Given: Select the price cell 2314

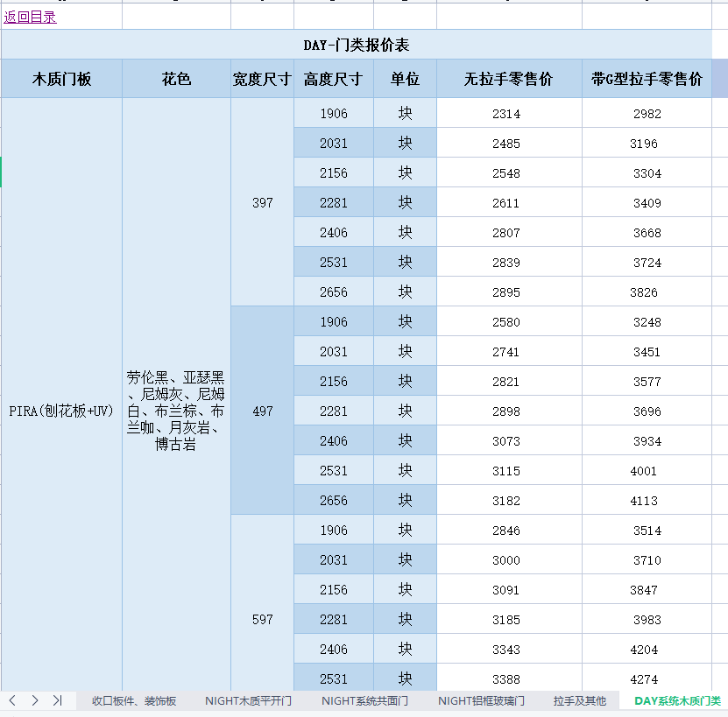Looking at the screenshot, I should tap(506, 114).
